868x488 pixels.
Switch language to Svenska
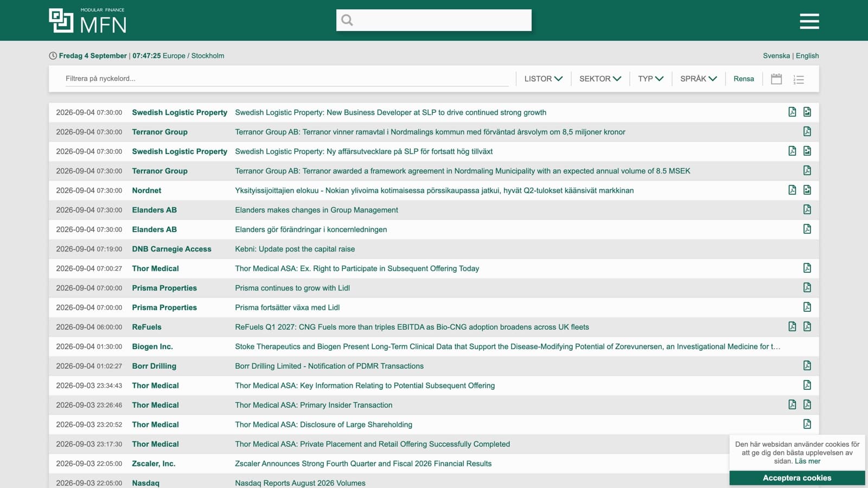[x=776, y=56]
